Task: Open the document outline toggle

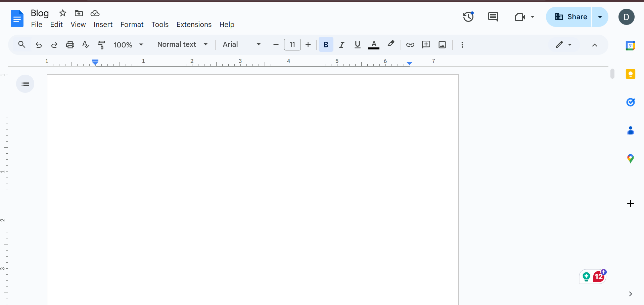Action: [25, 84]
